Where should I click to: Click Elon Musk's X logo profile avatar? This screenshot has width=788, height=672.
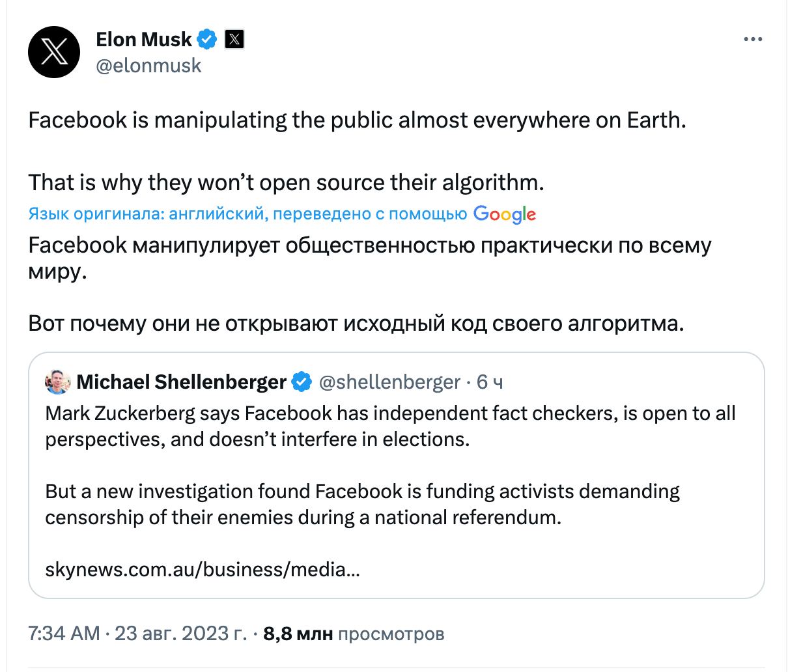pyautogui.click(x=54, y=52)
